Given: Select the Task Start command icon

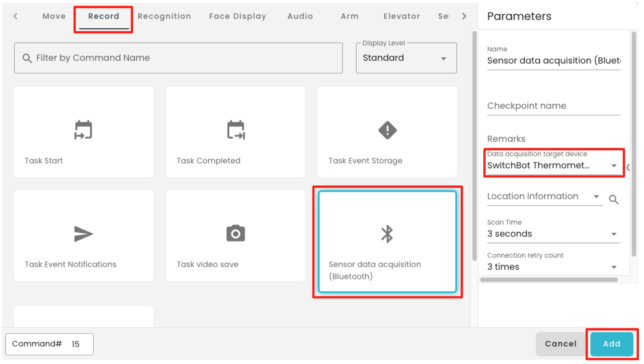Looking at the screenshot, I should pyautogui.click(x=83, y=130).
